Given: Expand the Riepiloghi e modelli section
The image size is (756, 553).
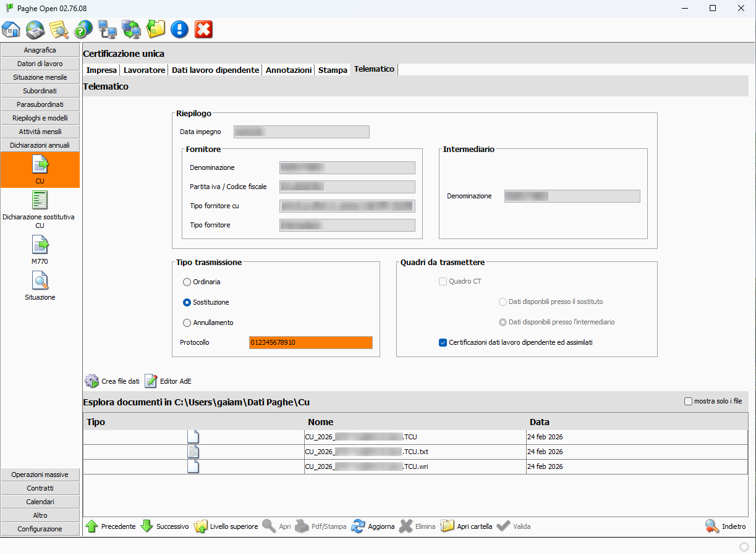Looking at the screenshot, I should (40, 118).
